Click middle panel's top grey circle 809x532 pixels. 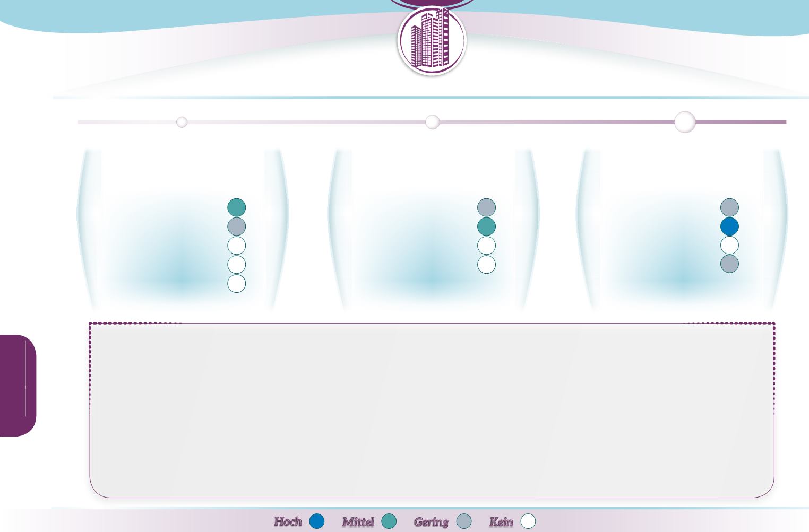coord(487,207)
